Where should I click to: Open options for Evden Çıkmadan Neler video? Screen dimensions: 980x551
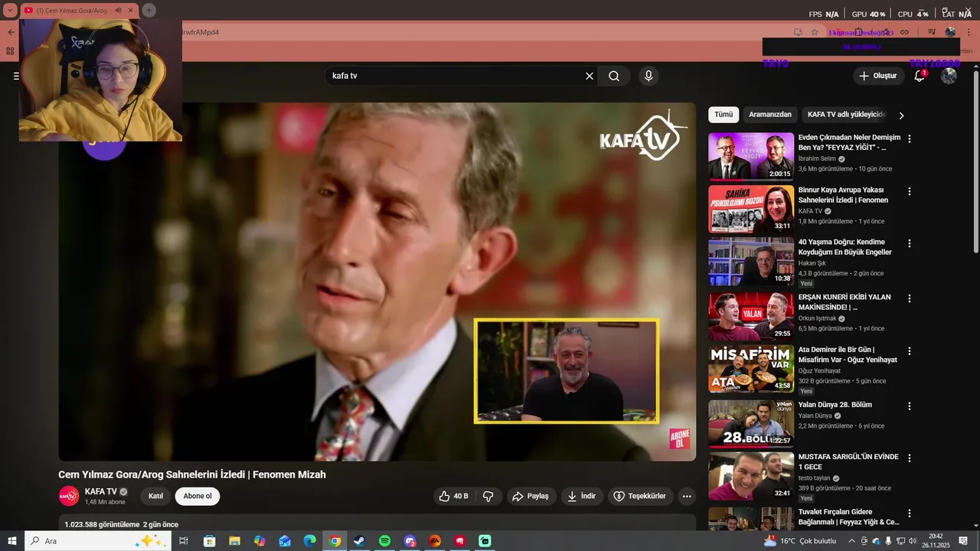click(x=910, y=139)
